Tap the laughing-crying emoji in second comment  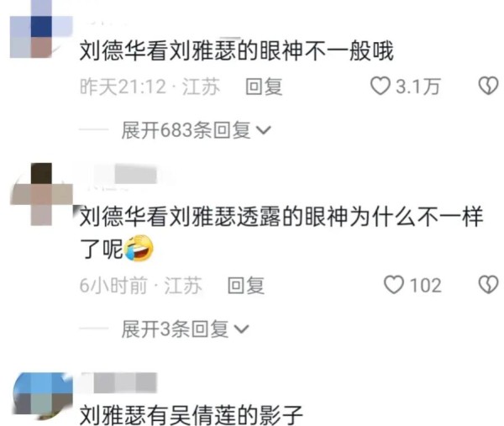click(139, 248)
